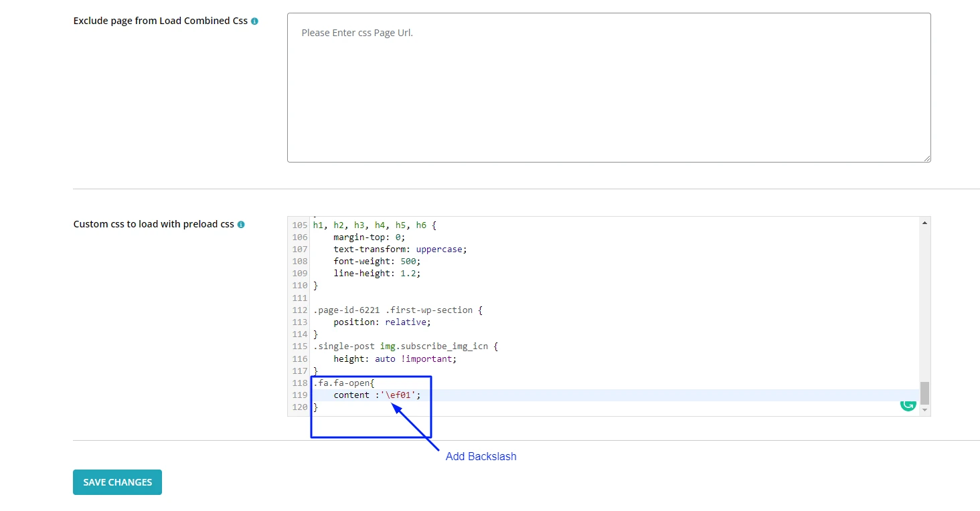The image size is (980, 511).
Task: Click the .page-id-6221 .first-wp-section selector line
Action: (397, 310)
